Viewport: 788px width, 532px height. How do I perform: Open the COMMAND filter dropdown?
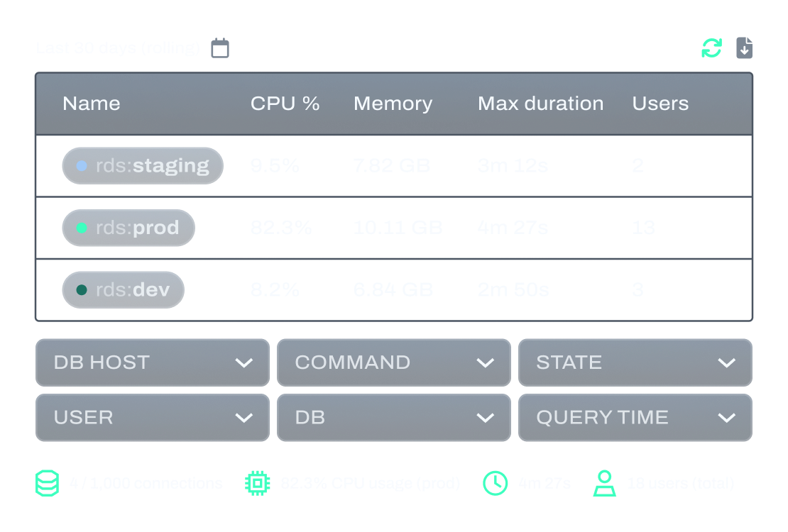coord(394,362)
